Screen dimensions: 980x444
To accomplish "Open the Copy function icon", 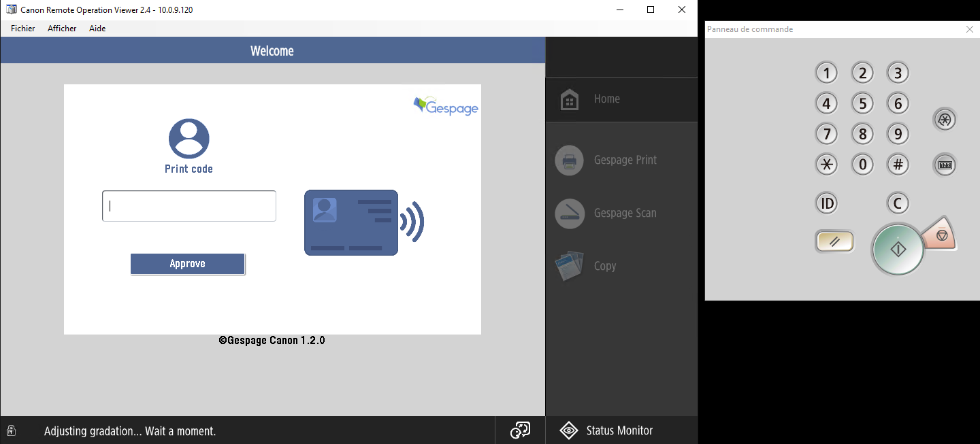I will tap(570, 266).
